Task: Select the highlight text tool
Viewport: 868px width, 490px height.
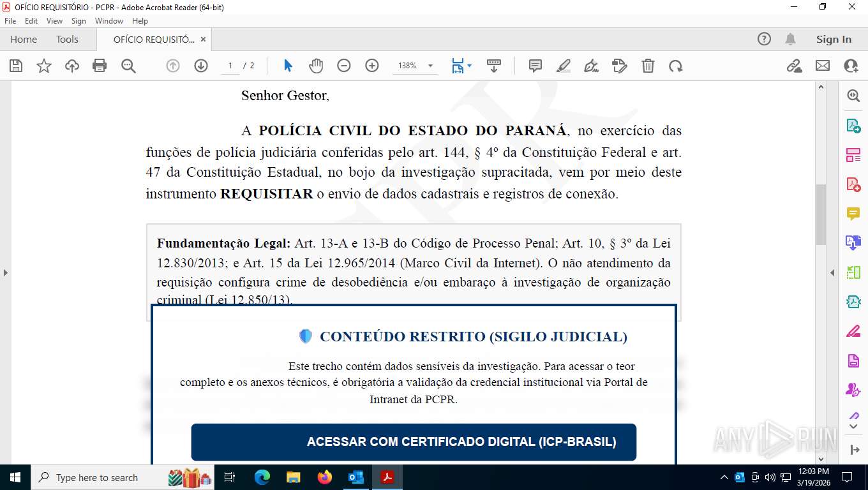Action: coord(564,66)
